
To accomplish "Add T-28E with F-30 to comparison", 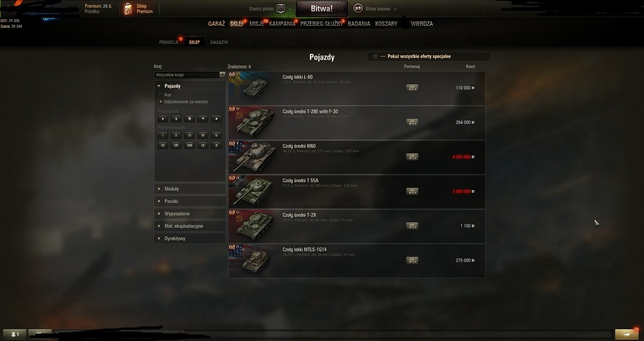I will (x=412, y=122).
